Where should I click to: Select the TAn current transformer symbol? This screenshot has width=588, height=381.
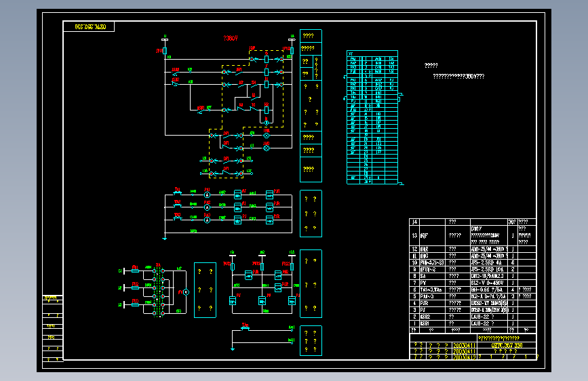pos(245,329)
